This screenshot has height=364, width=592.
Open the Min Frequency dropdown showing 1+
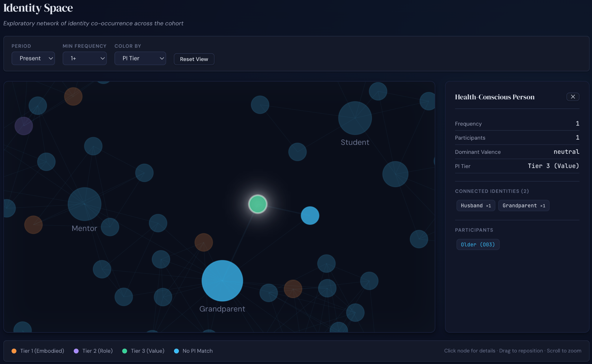[x=84, y=58]
